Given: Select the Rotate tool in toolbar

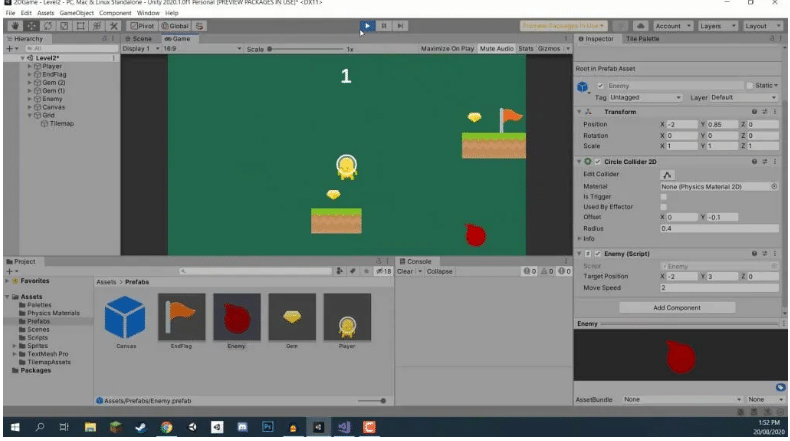Looking at the screenshot, I should click(47, 25).
